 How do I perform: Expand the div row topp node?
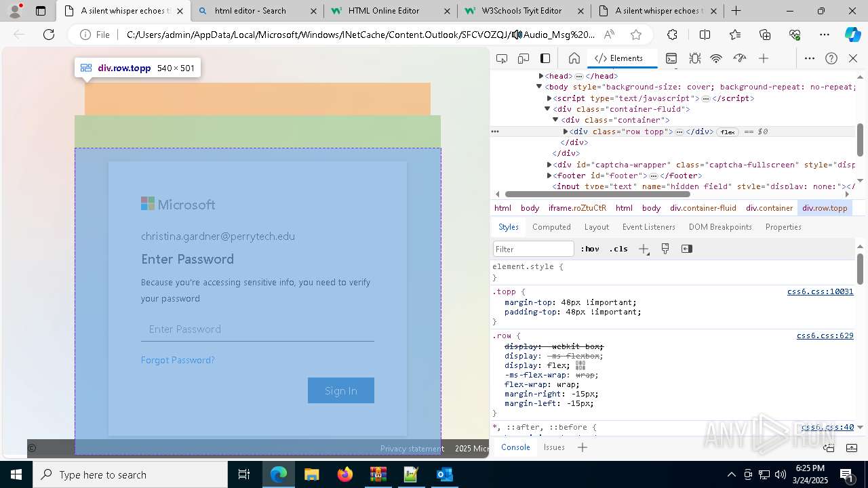[566, 131]
